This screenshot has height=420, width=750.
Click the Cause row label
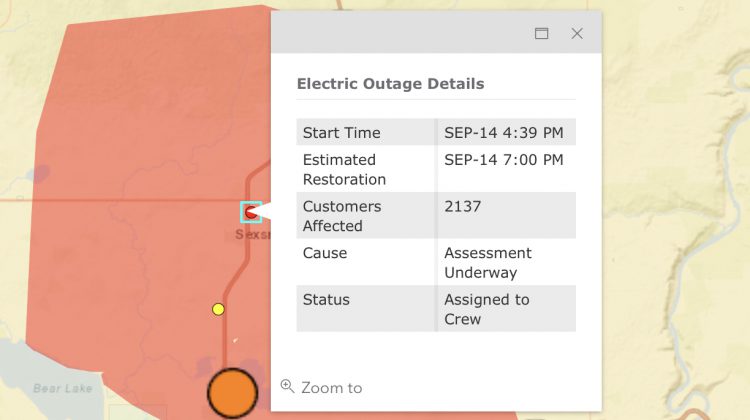click(x=325, y=253)
